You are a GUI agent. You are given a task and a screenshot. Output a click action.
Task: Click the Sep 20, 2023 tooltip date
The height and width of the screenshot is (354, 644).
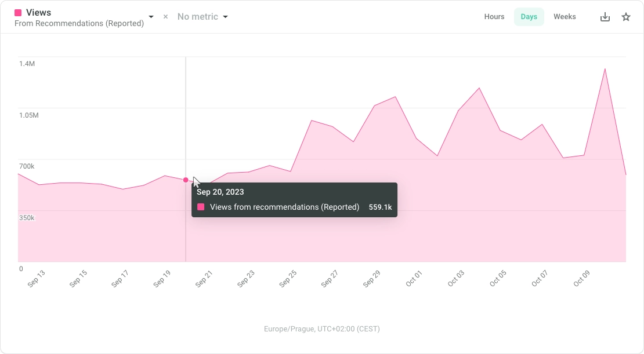click(x=220, y=192)
